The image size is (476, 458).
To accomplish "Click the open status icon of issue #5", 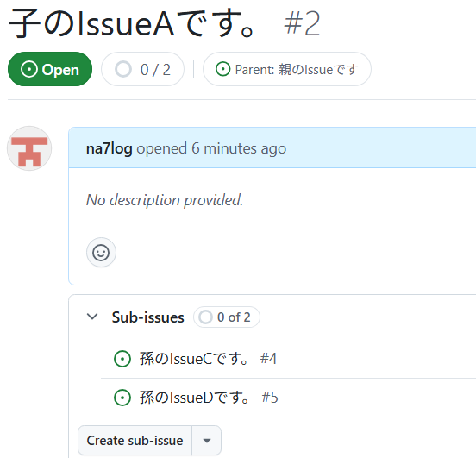I will point(122,398).
